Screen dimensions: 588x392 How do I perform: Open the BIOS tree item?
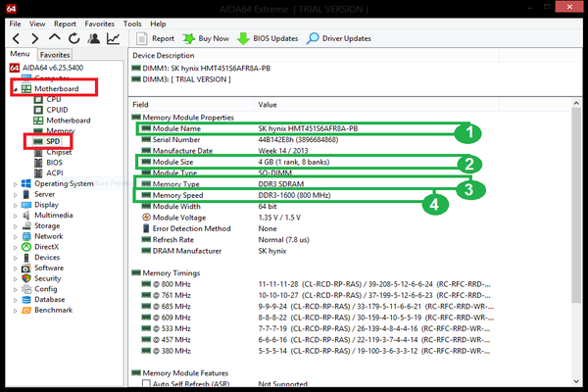[x=54, y=163]
